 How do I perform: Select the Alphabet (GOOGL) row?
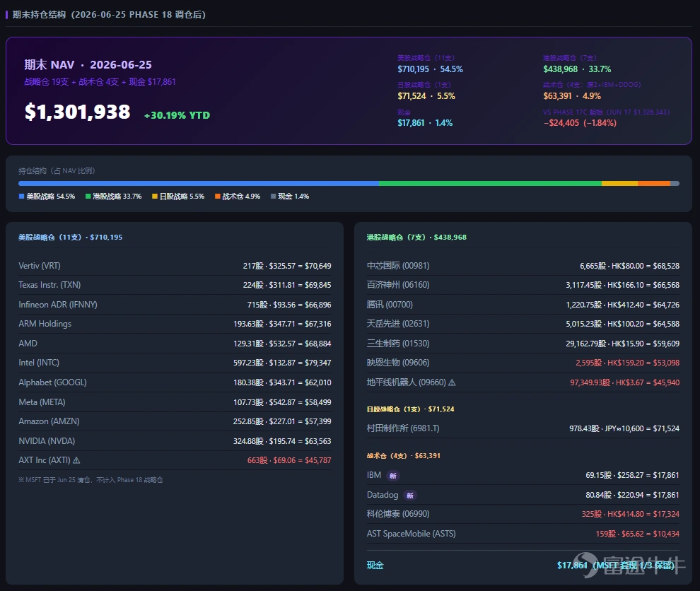point(175,382)
